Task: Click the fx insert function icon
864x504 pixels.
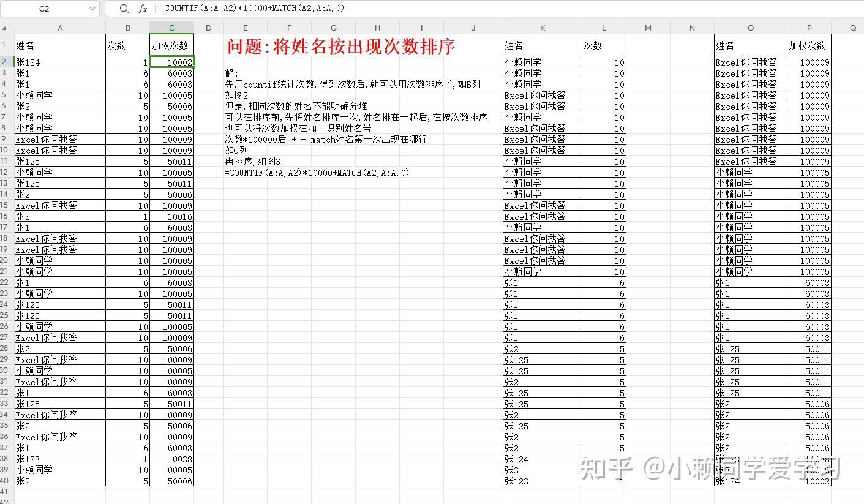Action: [143, 9]
